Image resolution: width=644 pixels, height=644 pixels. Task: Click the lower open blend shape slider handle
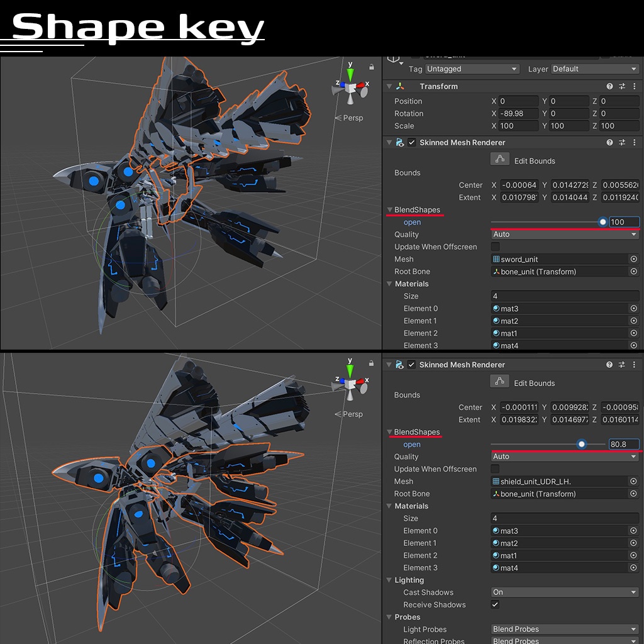click(582, 444)
